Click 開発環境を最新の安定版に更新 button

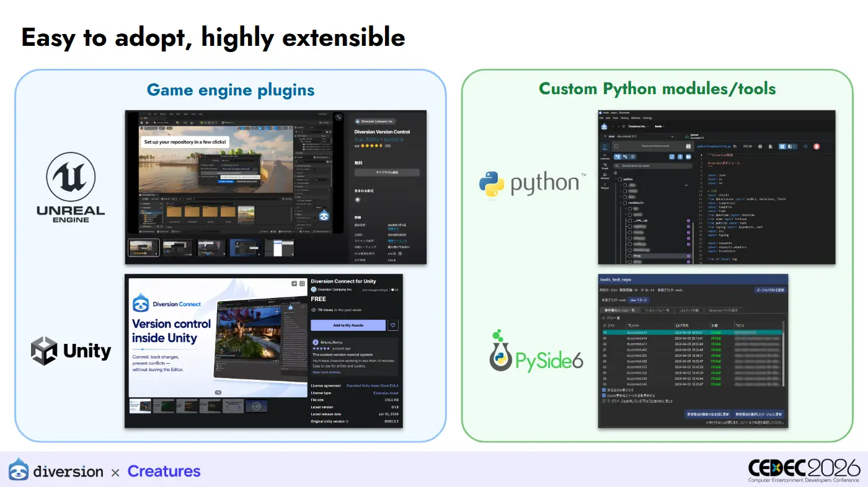pos(708,415)
